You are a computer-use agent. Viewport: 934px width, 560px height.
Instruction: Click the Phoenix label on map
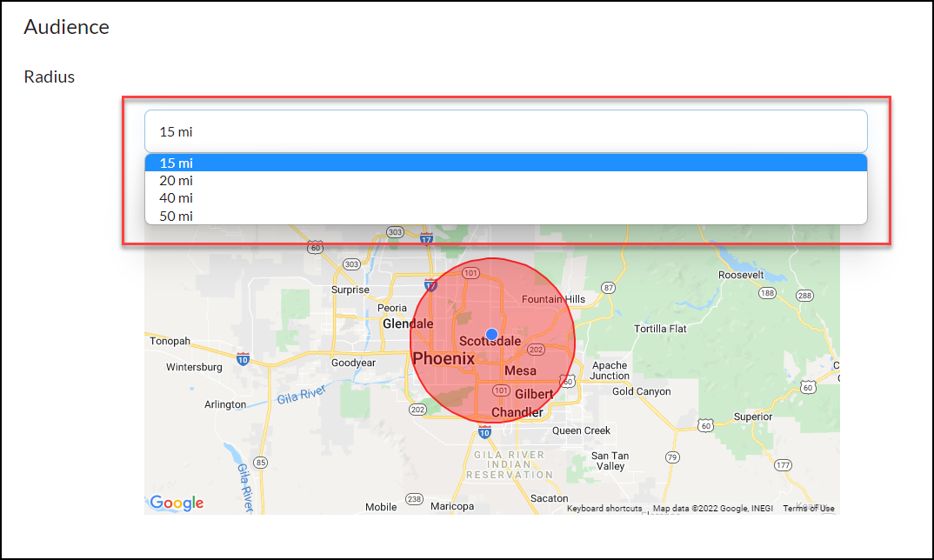pyautogui.click(x=444, y=358)
